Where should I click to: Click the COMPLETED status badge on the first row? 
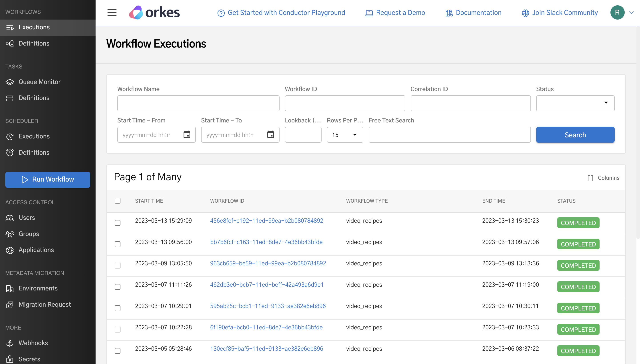pyautogui.click(x=578, y=222)
